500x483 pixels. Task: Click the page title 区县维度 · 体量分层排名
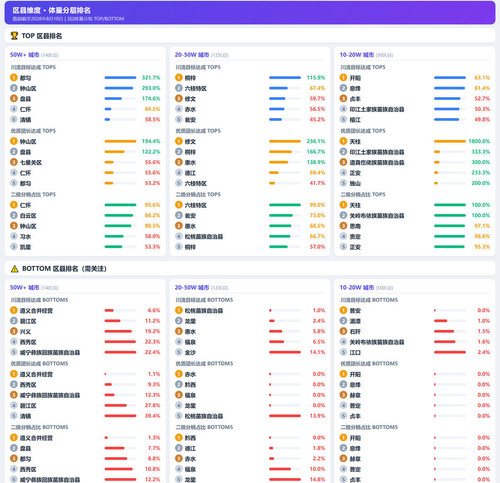pos(52,10)
